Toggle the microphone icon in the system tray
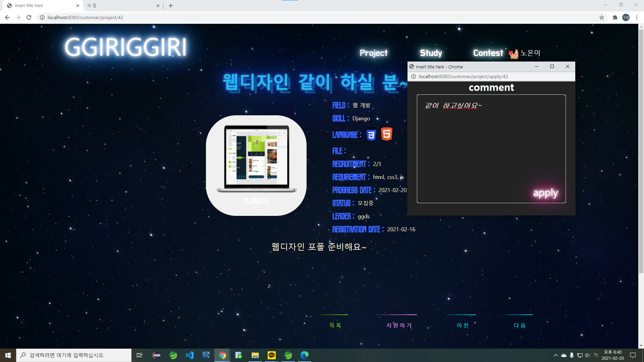This screenshot has width=644, height=362. pyautogui.click(x=572, y=355)
